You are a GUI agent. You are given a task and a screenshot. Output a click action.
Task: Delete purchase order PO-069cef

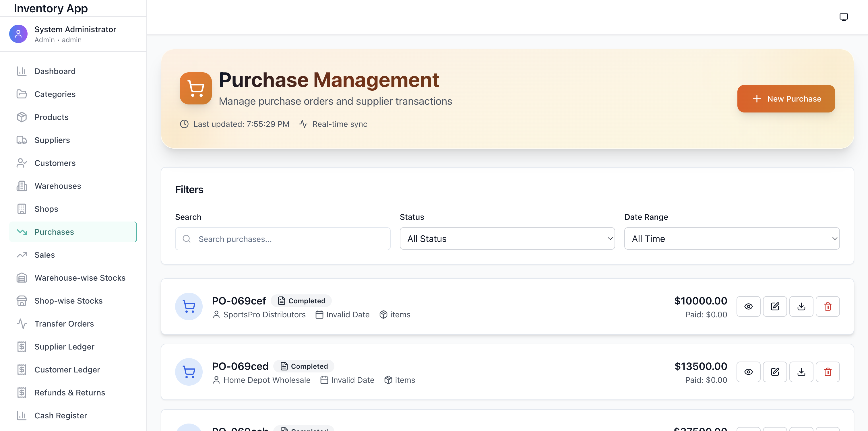(x=828, y=306)
